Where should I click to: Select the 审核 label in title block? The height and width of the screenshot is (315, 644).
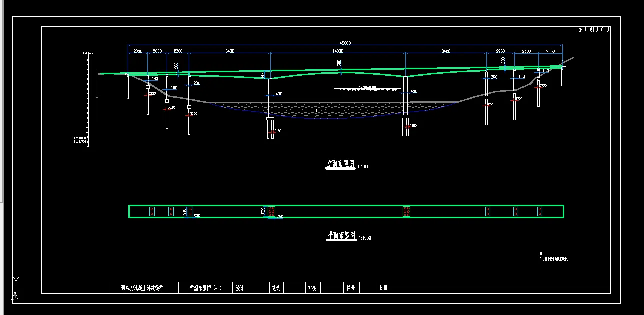(312, 288)
